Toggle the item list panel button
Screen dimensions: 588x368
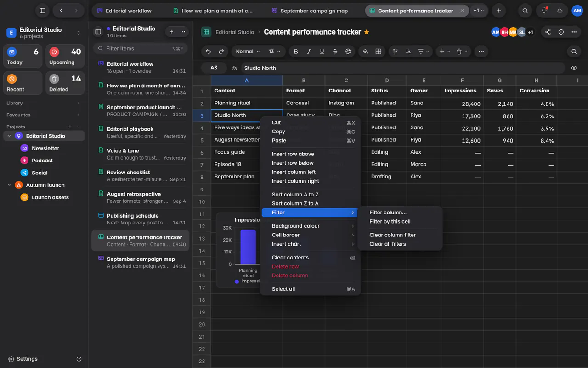pos(98,31)
